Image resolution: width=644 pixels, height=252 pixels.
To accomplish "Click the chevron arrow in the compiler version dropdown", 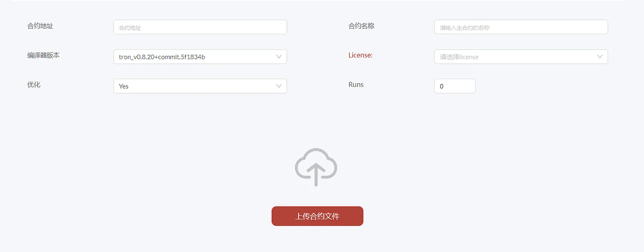I will tap(279, 57).
